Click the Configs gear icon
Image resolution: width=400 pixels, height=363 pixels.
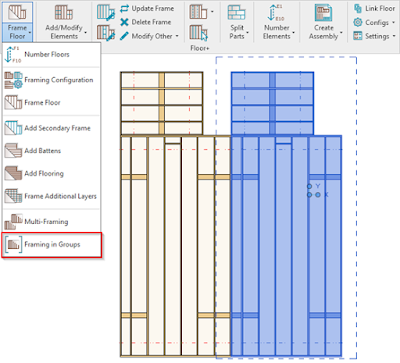(358, 22)
